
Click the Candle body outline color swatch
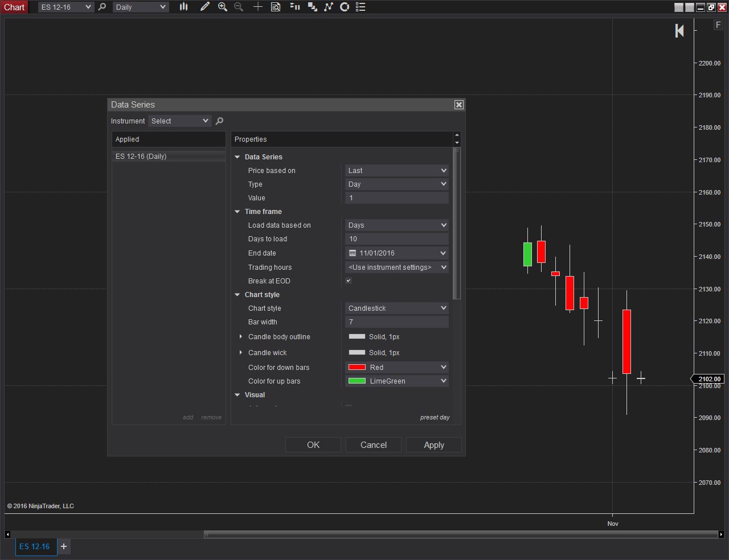pyautogui.click(x=357, y=337)
